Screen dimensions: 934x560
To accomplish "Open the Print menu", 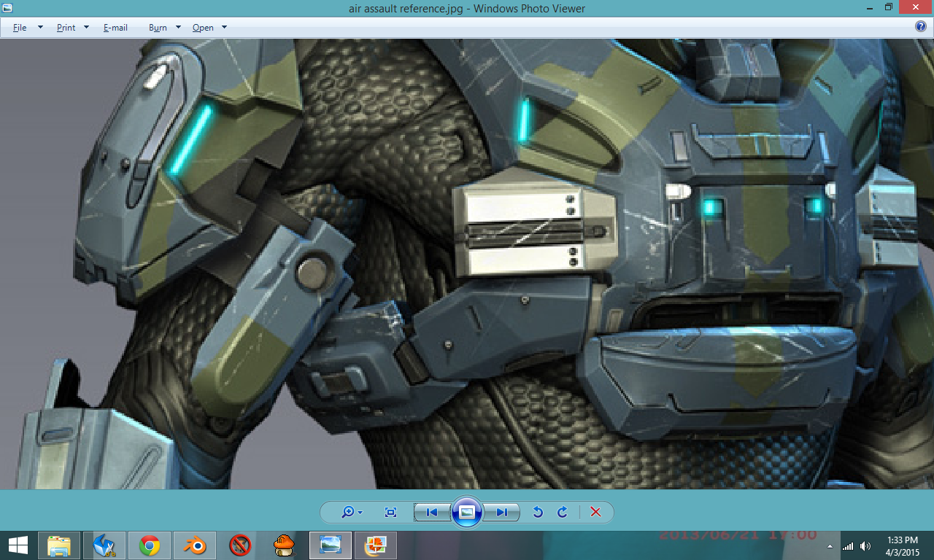I will (x=66, y=28).
